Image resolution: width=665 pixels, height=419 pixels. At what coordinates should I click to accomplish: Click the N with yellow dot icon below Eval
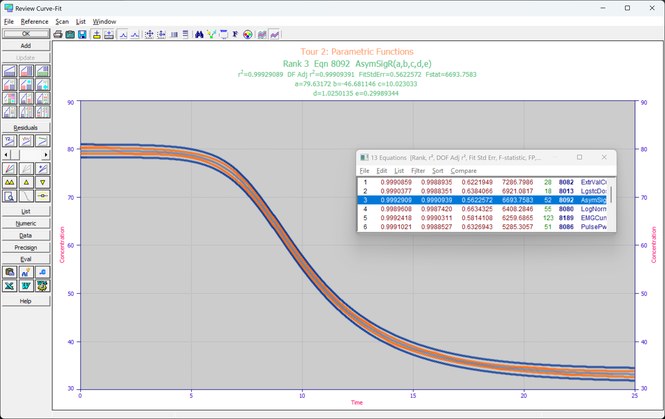tap(26, 272)
